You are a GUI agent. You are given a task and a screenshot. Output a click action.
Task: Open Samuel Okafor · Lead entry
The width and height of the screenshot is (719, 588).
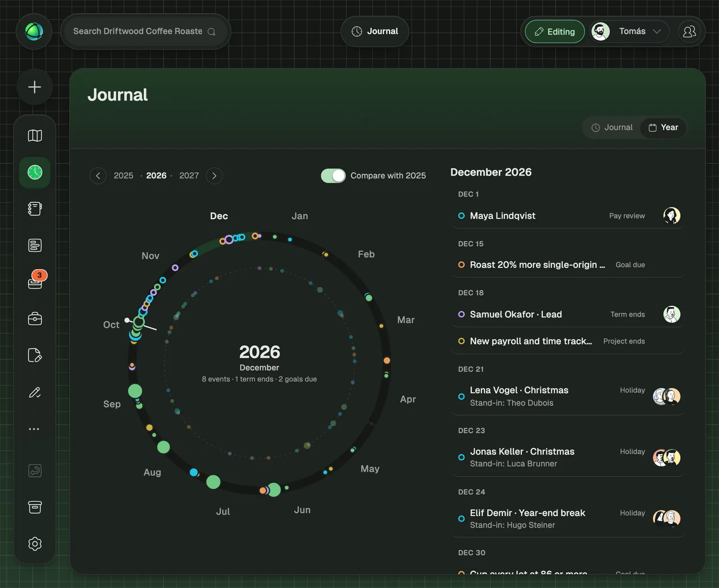[567, 314]
